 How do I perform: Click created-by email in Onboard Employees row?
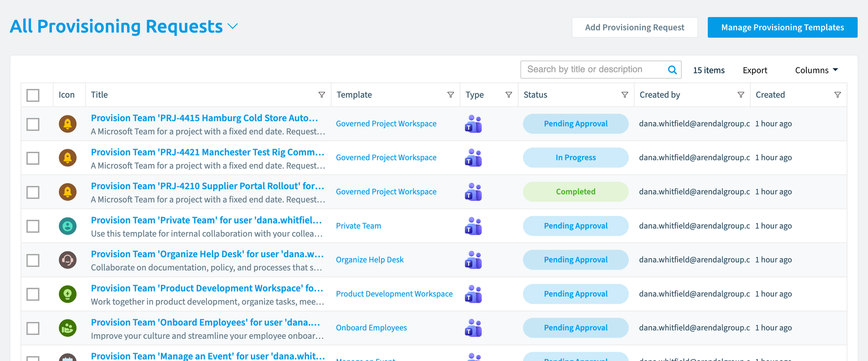tap(694, 328)
